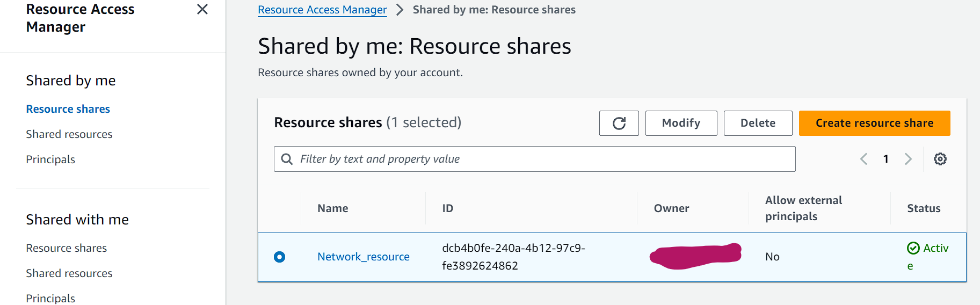The height and width of the screenshot is (305, 980).
Task: Refresh the resource shares list
Action: click(x=619, y=123)
